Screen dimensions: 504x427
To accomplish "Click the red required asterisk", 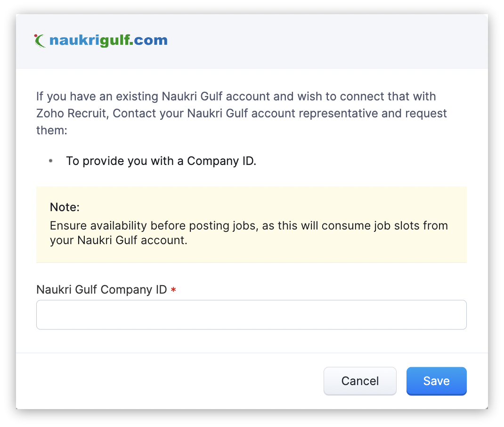I will pos(173,290).
